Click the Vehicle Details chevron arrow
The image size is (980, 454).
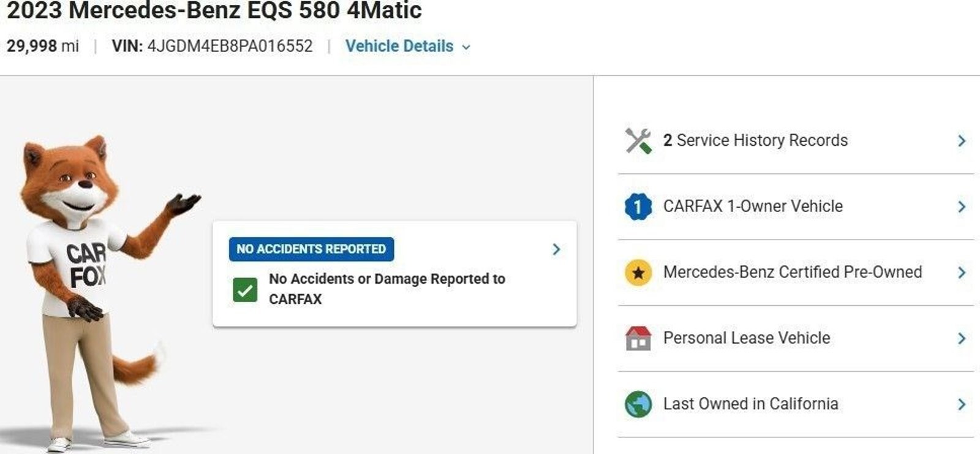tap(466, 47)
